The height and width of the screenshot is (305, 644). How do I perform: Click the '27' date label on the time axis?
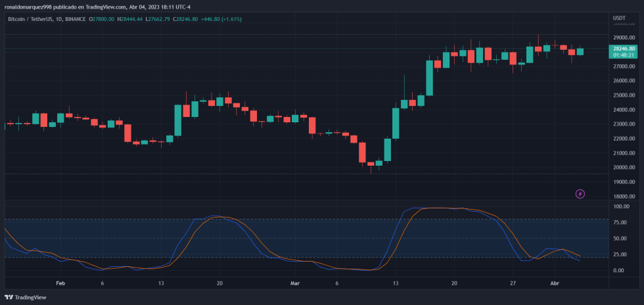click(512, 283)
